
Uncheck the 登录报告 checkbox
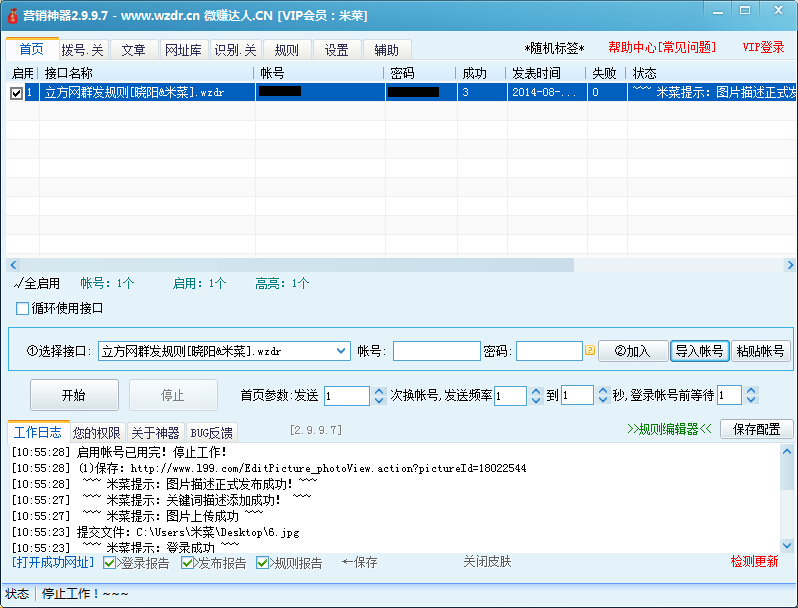[x=110, y=563]
